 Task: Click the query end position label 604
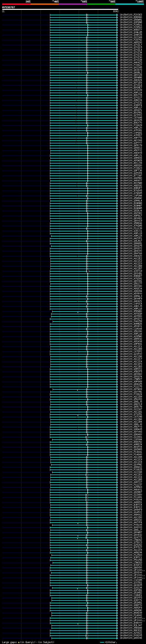click(x=115, y=11)
